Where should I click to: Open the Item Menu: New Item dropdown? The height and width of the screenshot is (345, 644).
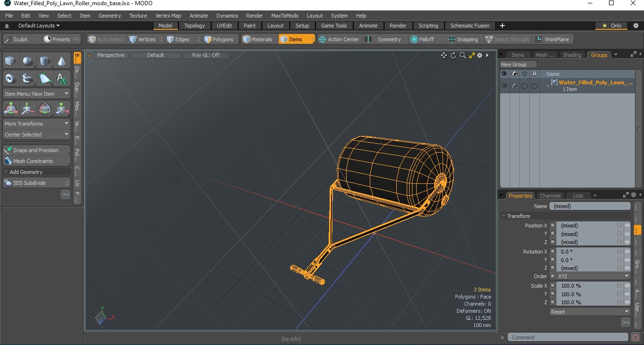[36, 94]
